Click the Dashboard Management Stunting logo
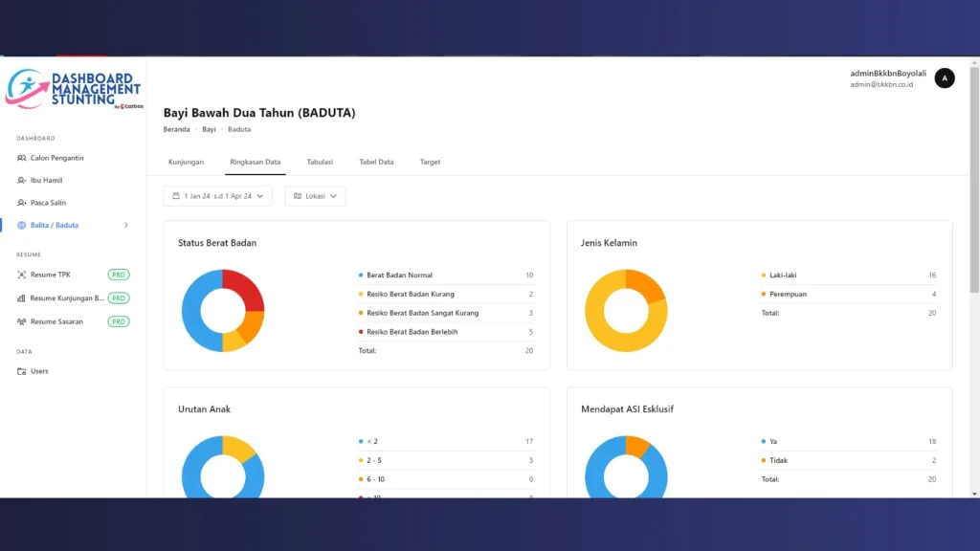 pyautogui.click(x=74, y=89)
